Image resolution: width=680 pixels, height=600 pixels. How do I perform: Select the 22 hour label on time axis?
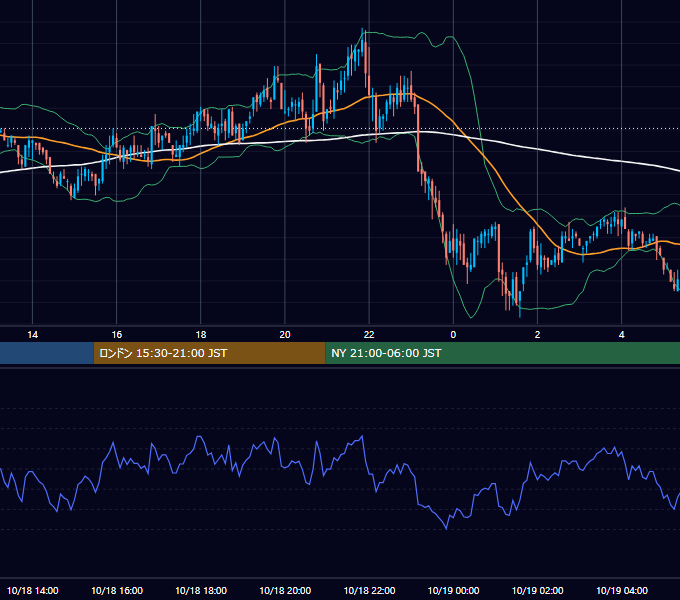click(x=369, y=335)
